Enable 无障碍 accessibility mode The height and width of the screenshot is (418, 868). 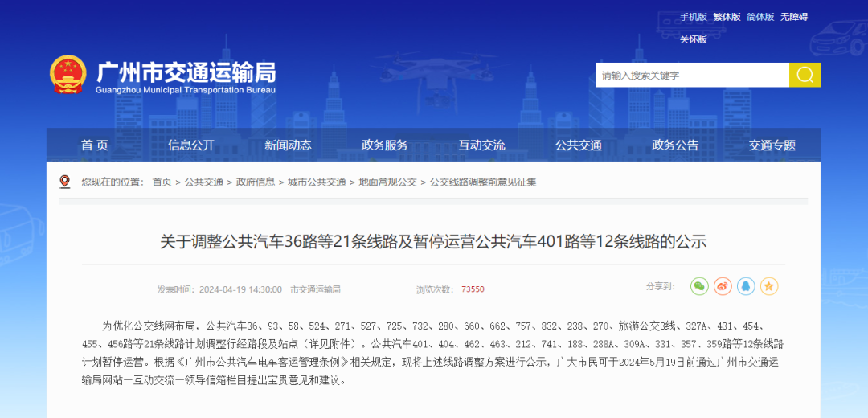coord(793,17)
